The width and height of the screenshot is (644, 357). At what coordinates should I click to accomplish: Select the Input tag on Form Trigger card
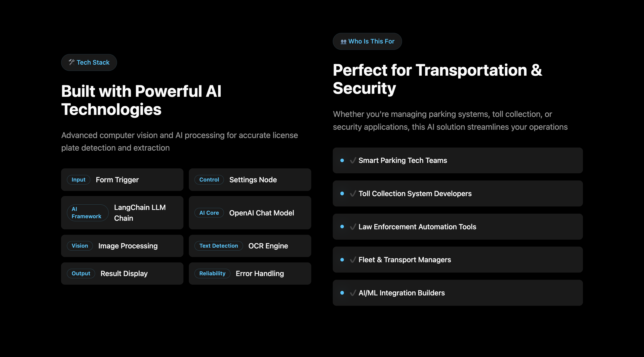tap(78, 180)
